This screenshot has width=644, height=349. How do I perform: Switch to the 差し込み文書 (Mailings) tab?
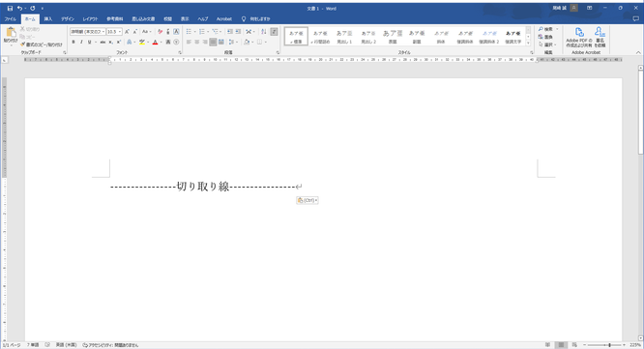143,19
